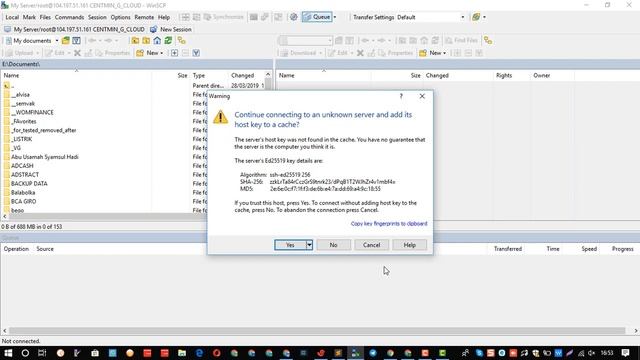The image size is (640, 360).
Task: Open the Help menu
Action: 164,17
